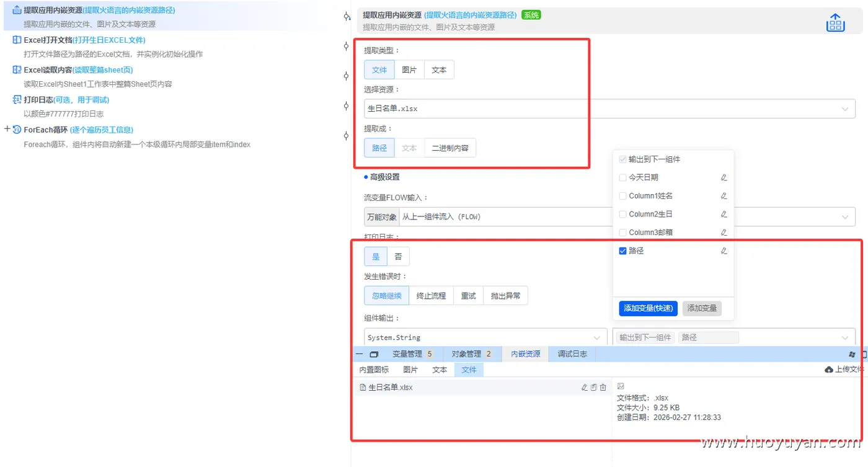Show the 图片 resource sub-tab

pos(410,370)
